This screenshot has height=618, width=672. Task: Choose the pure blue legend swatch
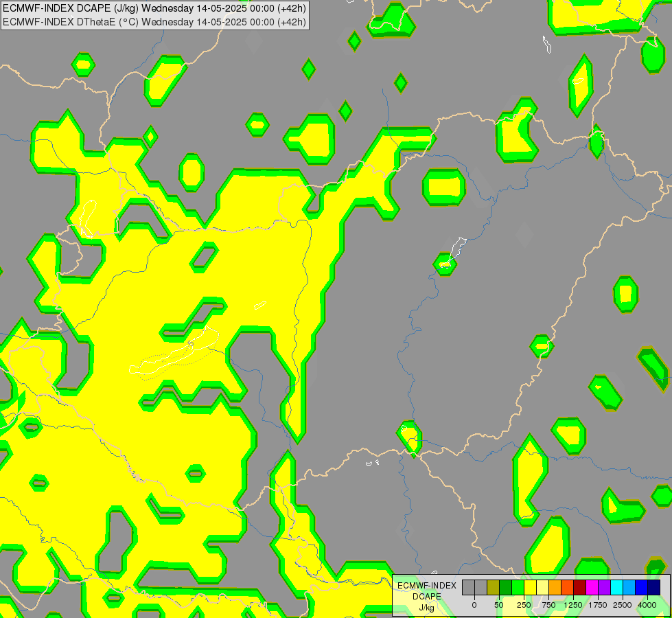click(642, 587)
